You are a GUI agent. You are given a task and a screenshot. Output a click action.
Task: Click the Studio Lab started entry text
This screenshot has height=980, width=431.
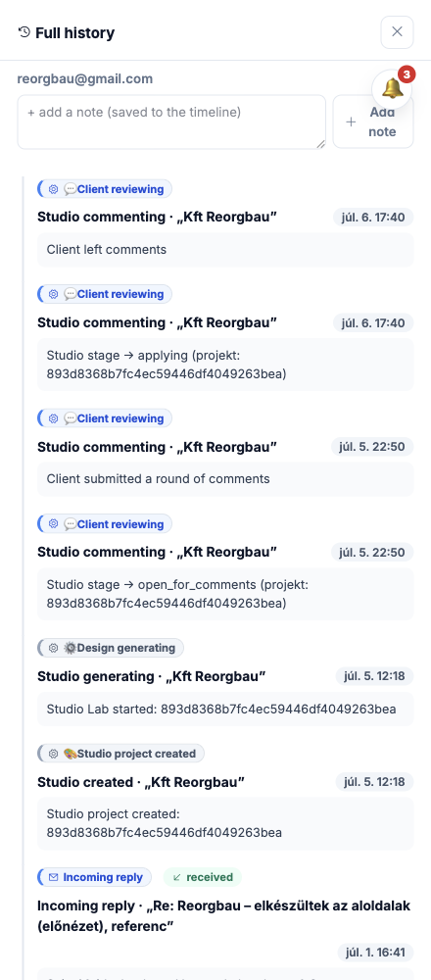[x=221, y=710]
